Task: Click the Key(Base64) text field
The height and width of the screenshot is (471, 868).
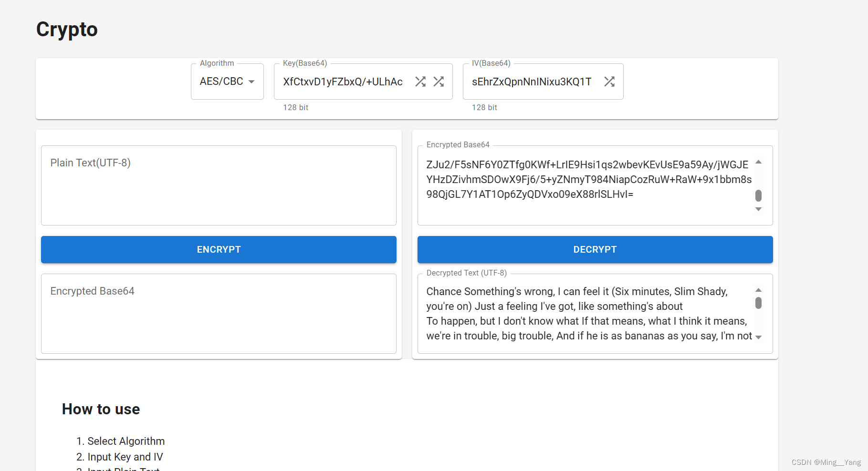Action: click(x=344, y=82)
